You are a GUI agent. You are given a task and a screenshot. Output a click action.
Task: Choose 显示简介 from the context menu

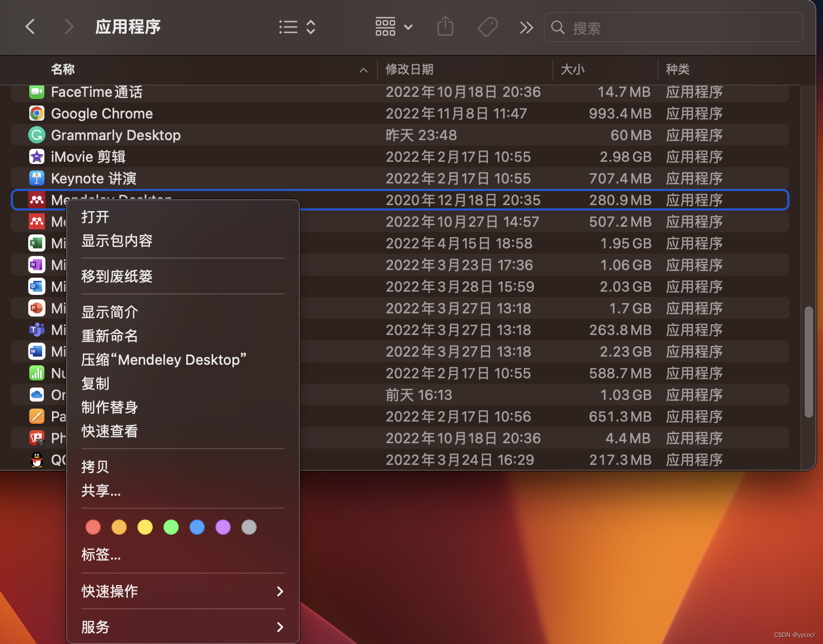click(x=183, y=312)
